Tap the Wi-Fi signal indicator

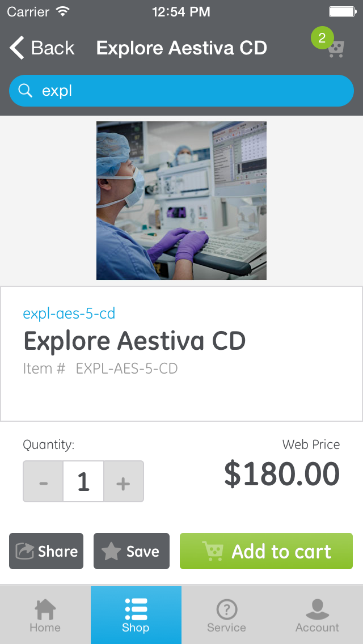[62, 11]
